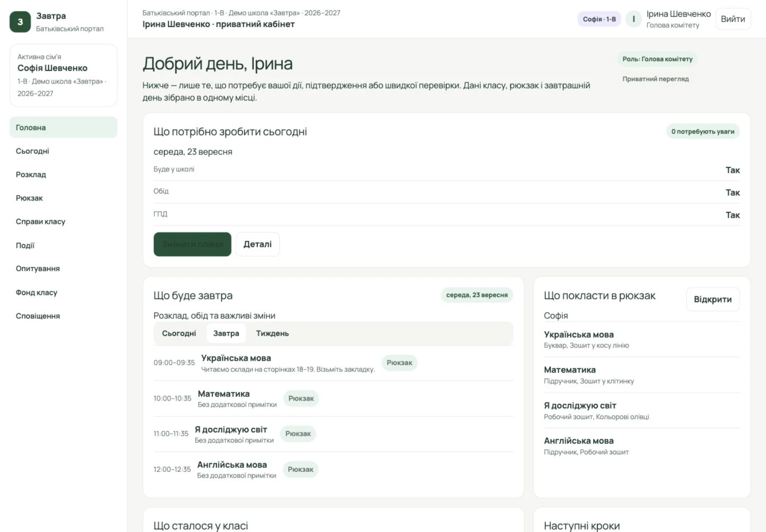Open Розклад in the sidebar
Screen dimensions: 766x532
click(x=63, y=174)
